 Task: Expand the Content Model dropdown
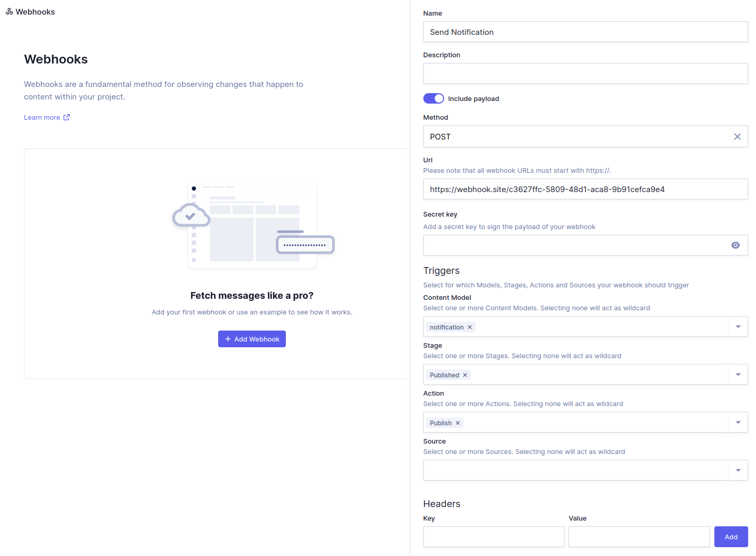pos(738,326)
